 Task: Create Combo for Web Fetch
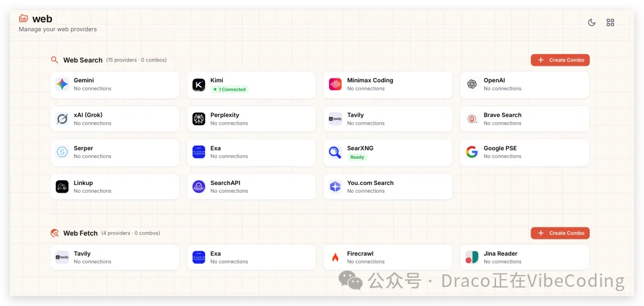(x=560, y=233)
